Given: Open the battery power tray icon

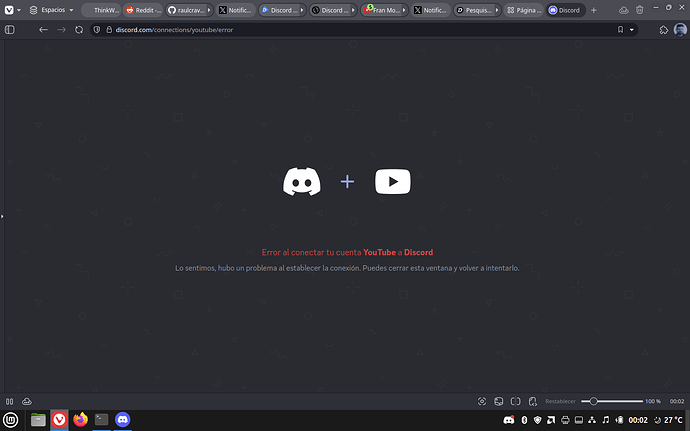Looking at the screenshot, I should tap(619, 420).
